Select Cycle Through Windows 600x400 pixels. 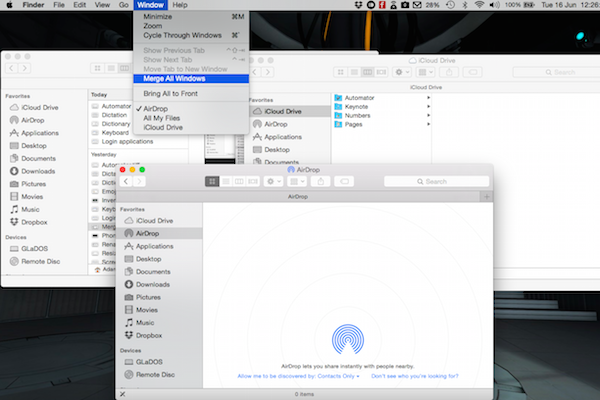[191, 35]
